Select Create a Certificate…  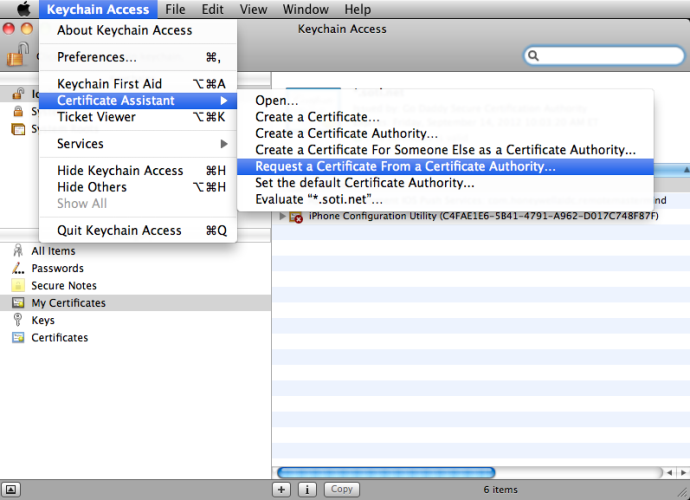445,117
